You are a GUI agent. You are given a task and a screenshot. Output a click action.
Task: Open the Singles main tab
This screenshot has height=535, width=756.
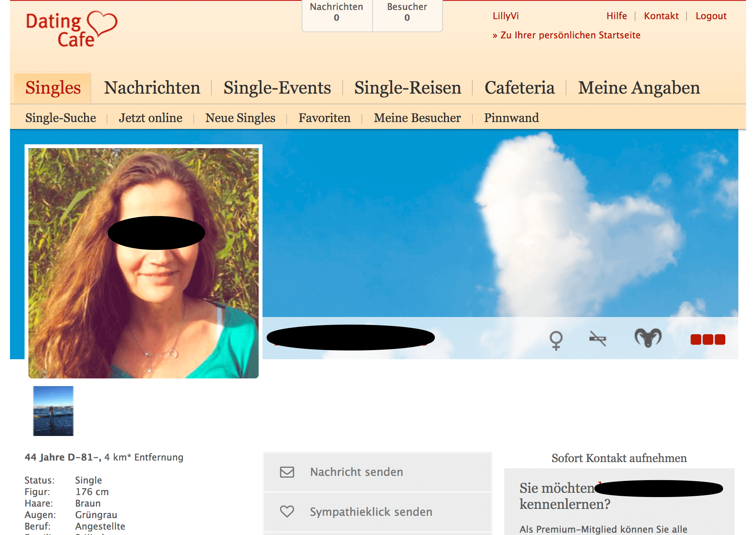coord(53,88)
